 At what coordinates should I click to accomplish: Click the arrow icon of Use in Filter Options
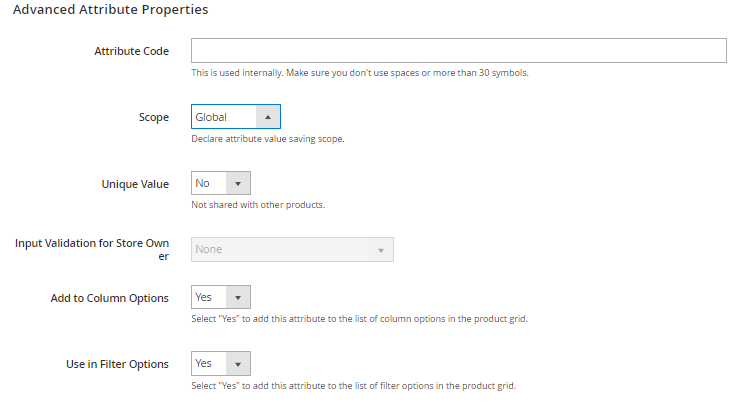237,364
